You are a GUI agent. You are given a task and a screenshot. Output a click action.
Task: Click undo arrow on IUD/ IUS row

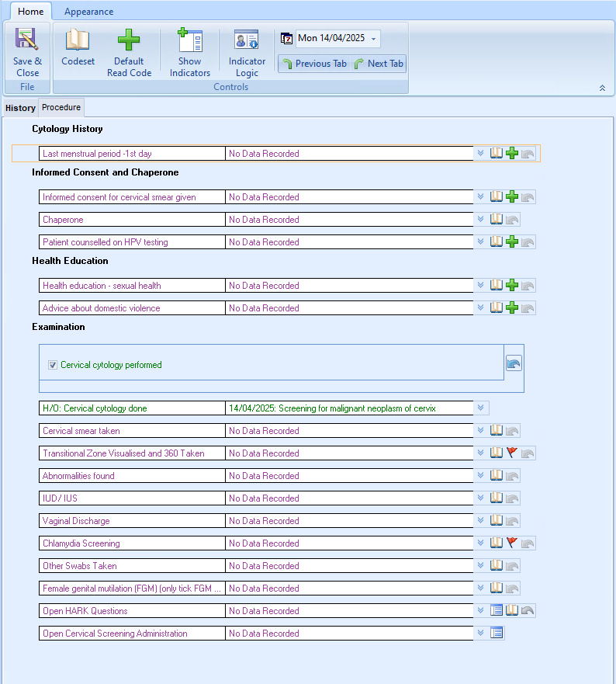pos(512,498)
